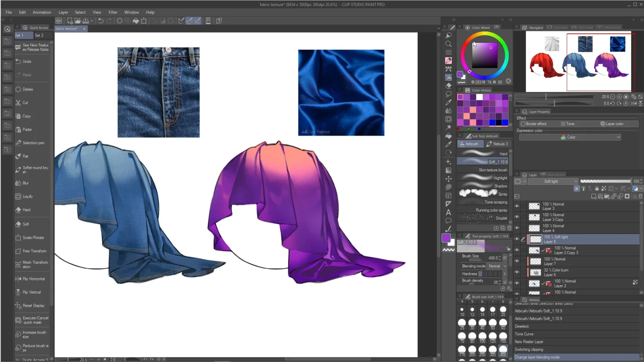Click the Clear (delete) spinner icon in the command bar
This screenshot has width=644, height=362.
point(120,21)
